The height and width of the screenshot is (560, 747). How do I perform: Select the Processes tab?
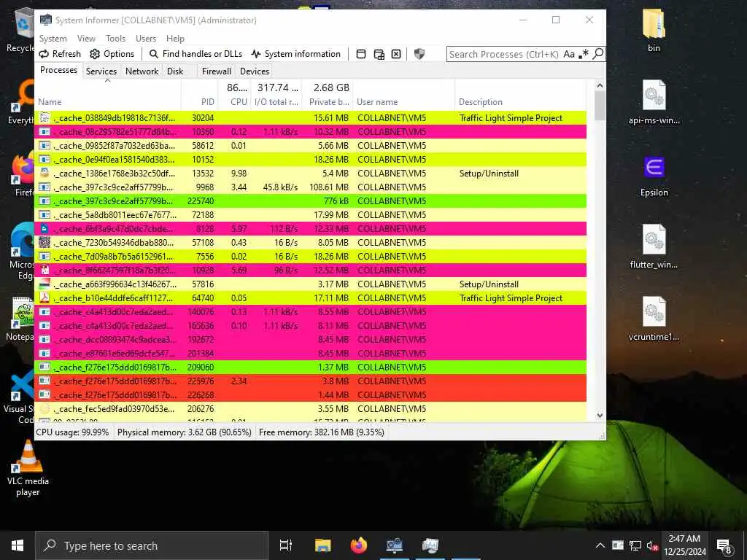click(x=58, y=70)
